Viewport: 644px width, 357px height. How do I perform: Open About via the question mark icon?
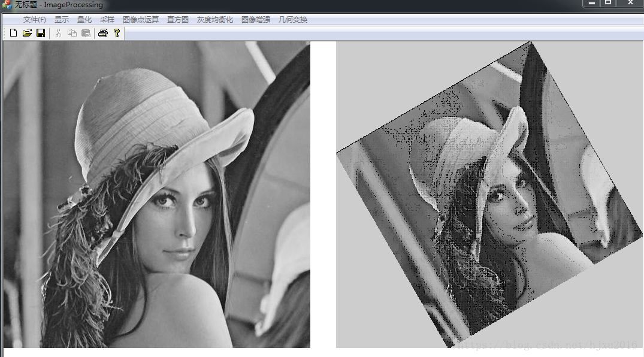click(117, 34)
